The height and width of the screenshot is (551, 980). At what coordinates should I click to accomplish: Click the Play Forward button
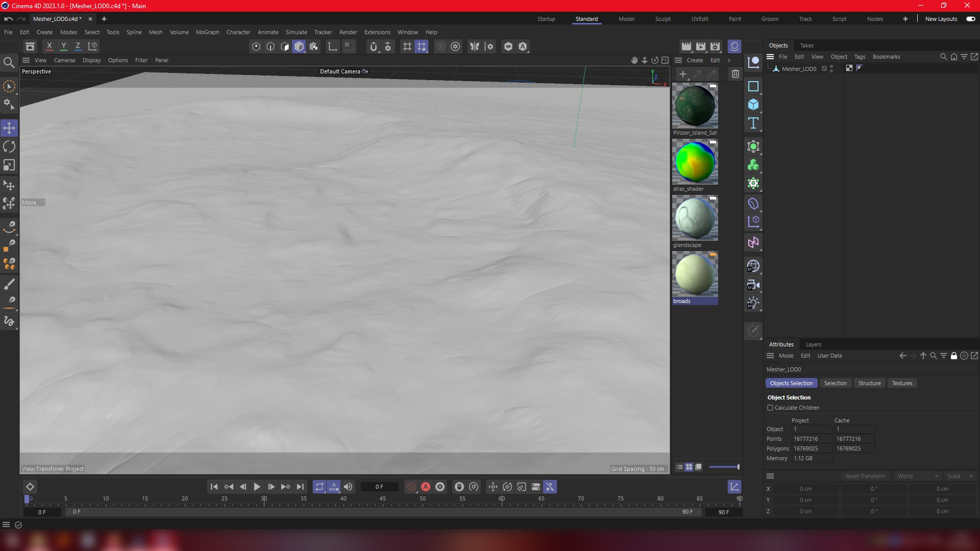coord(257,487)
